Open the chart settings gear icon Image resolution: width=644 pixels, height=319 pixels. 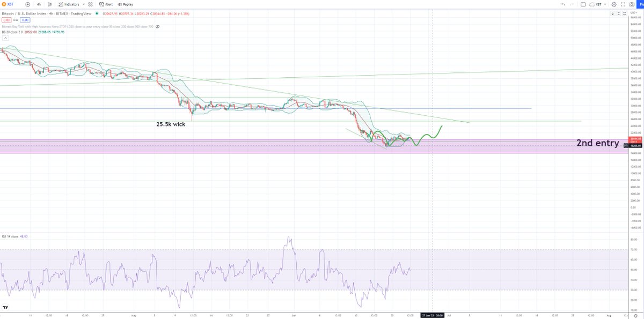614,4
